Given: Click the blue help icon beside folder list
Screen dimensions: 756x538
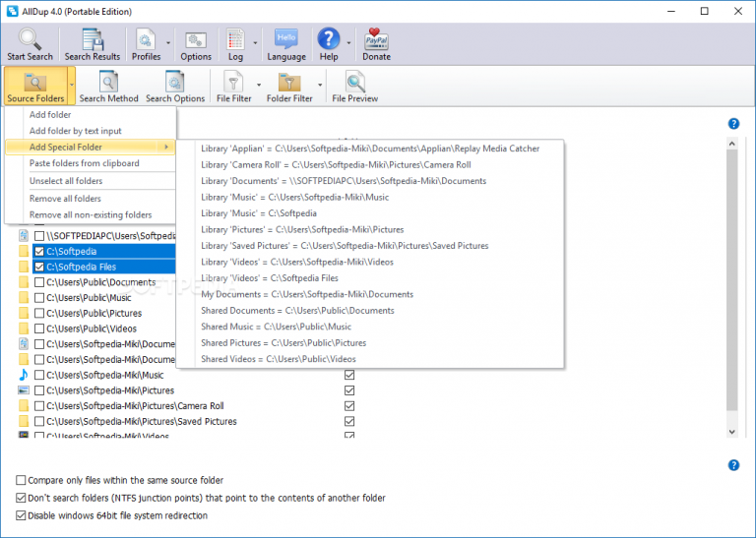Looking at the screenshot, I should (733, 124).
